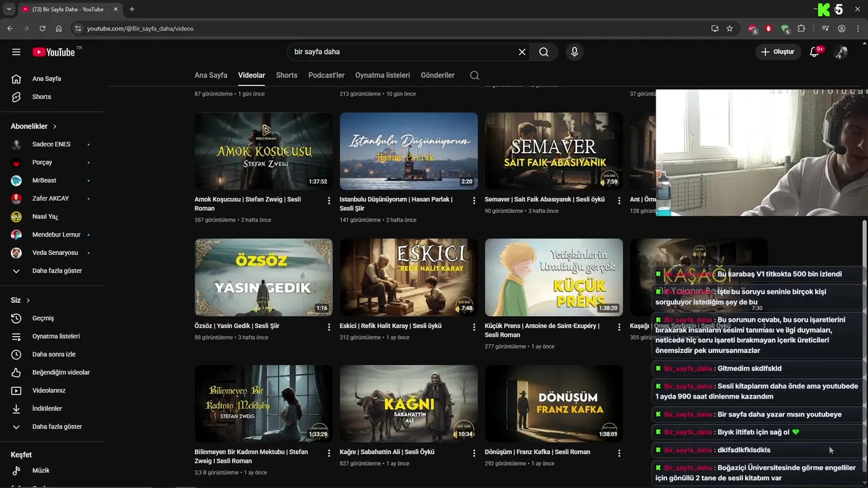Bookmark this page with star
868x488 pixels.
point(730,28)
